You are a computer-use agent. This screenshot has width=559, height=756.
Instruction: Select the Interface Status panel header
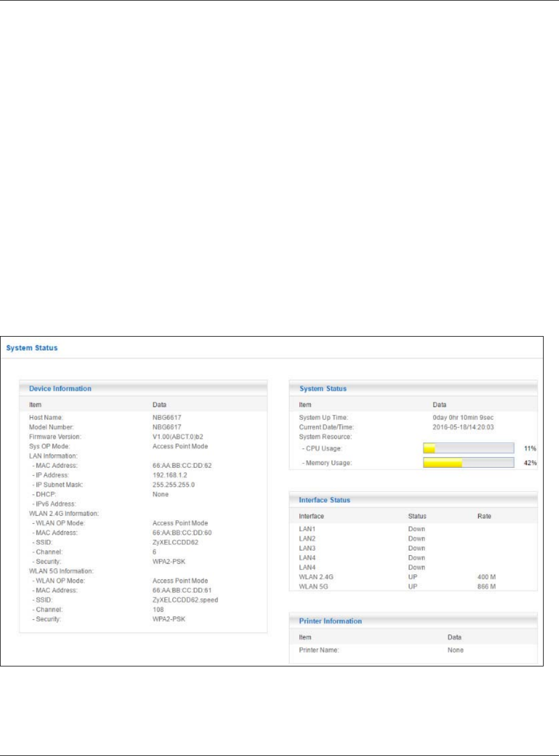[x=413, y=500]
